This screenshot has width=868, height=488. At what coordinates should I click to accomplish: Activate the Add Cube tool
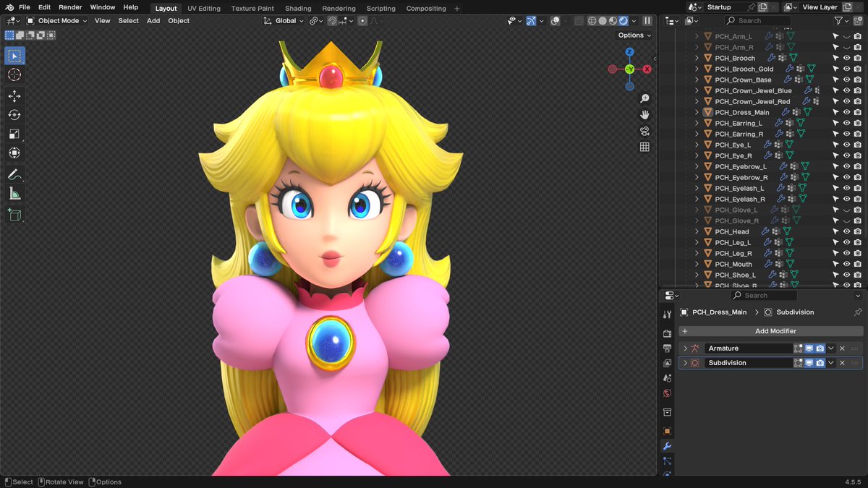click(14, 215)
